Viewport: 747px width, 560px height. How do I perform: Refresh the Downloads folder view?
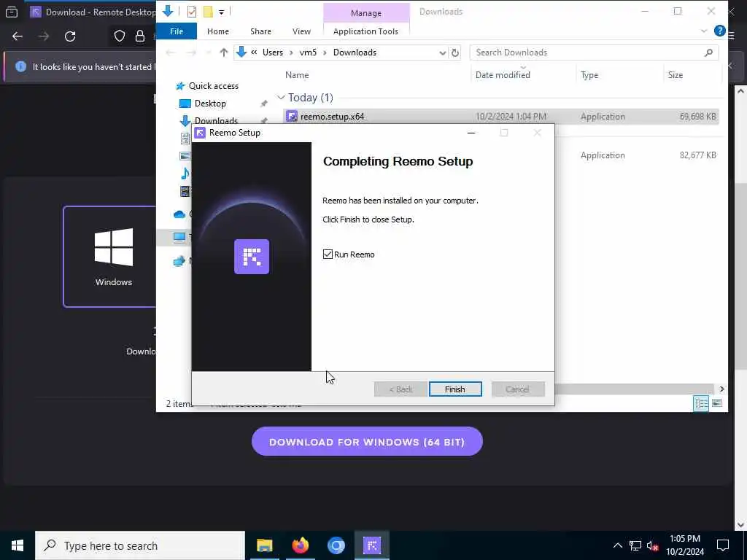[x=455, y=52]
